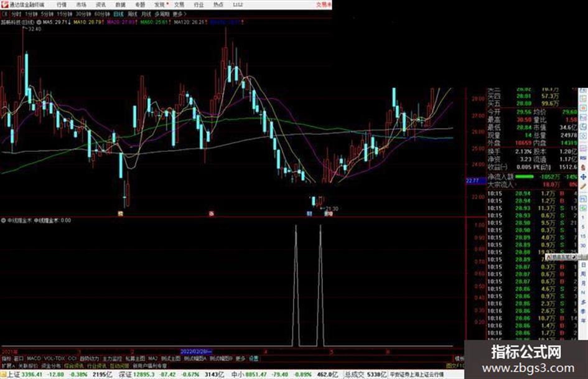Open the 行业资讯 link

96,365
